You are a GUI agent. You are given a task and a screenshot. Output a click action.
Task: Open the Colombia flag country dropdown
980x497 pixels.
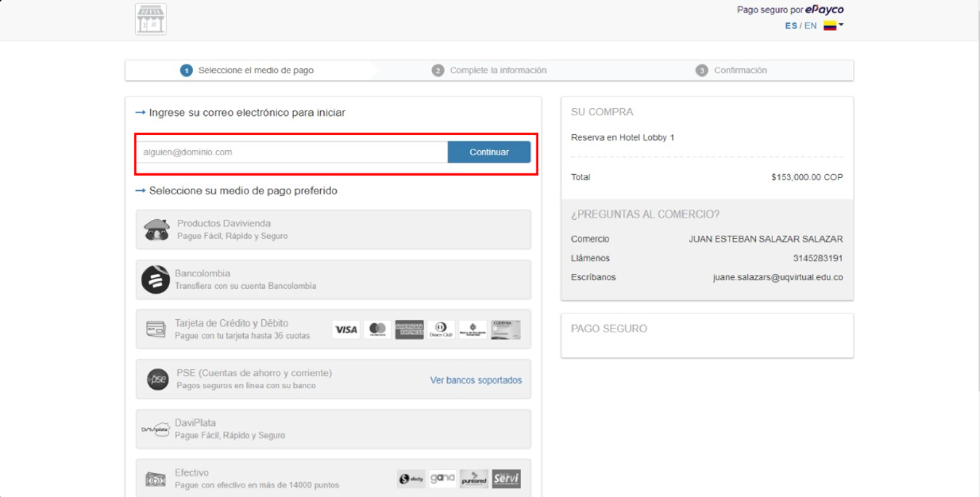coord(833,25)
